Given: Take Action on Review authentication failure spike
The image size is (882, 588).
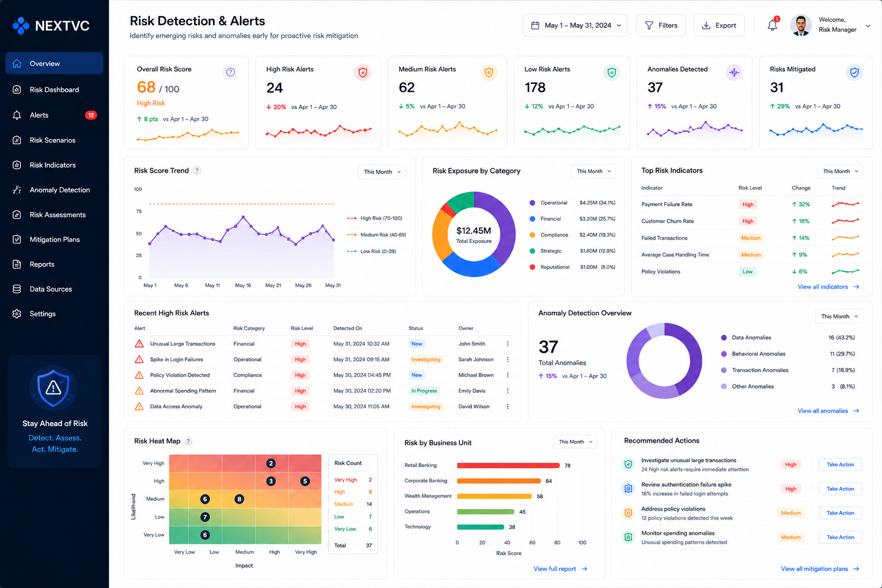Looking at the screenshot, I should click(840, 489).
